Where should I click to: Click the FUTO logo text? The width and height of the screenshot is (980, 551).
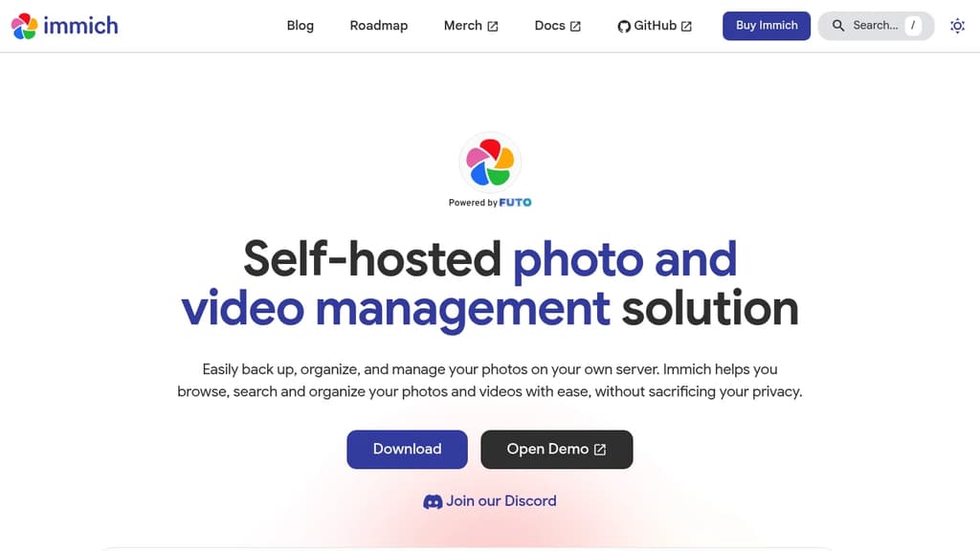click(516, 203)
